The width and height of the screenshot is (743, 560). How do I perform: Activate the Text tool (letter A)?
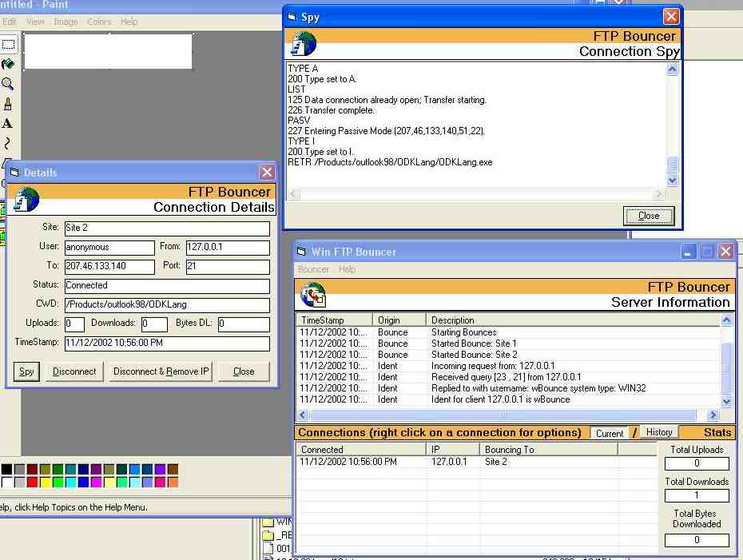coord(8,124)
